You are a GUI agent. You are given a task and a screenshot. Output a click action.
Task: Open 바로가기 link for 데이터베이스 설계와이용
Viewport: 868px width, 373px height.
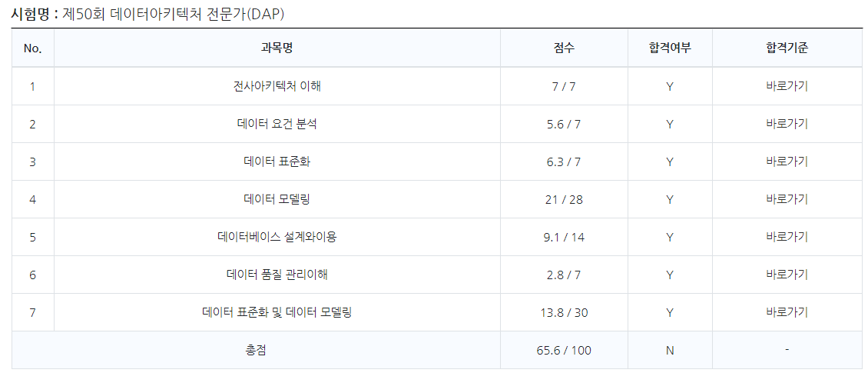pos(787,237)
